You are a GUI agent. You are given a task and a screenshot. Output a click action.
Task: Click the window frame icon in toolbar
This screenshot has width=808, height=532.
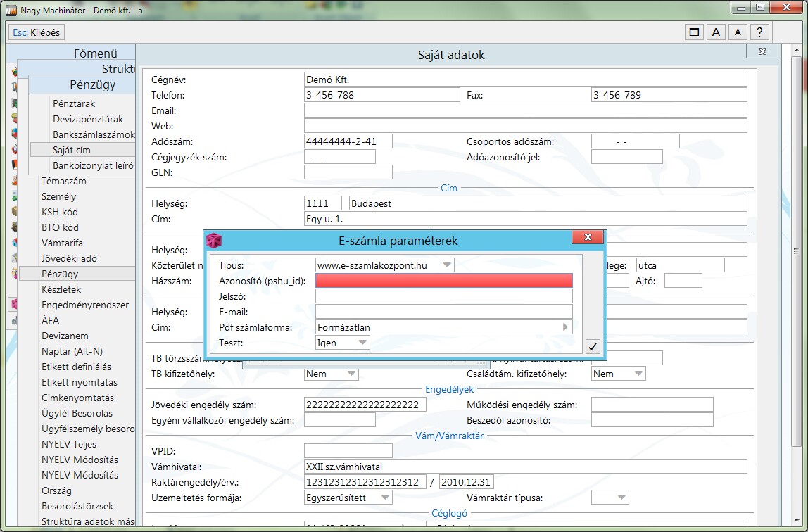[x=694, y=32]
